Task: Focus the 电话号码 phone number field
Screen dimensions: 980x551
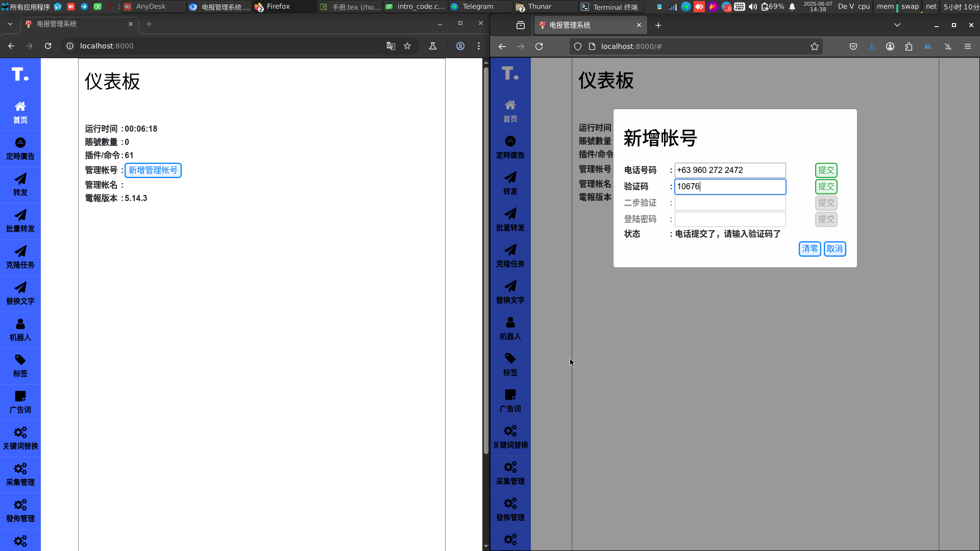Action: click(729, 170)
